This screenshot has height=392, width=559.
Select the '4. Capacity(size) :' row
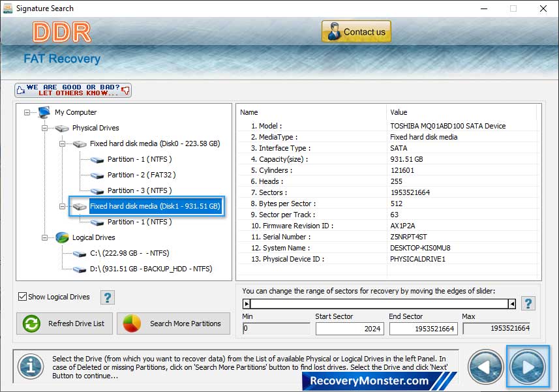click(387, 159)
